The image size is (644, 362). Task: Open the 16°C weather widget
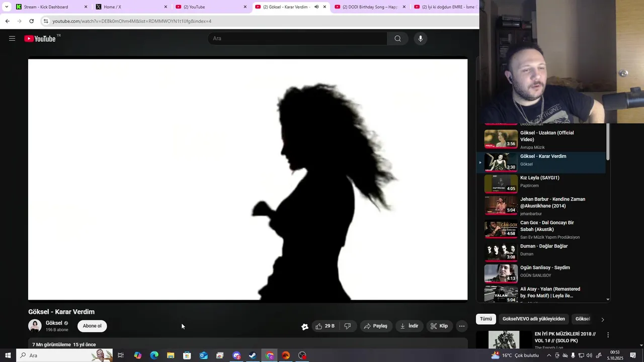tap(515, 355)
